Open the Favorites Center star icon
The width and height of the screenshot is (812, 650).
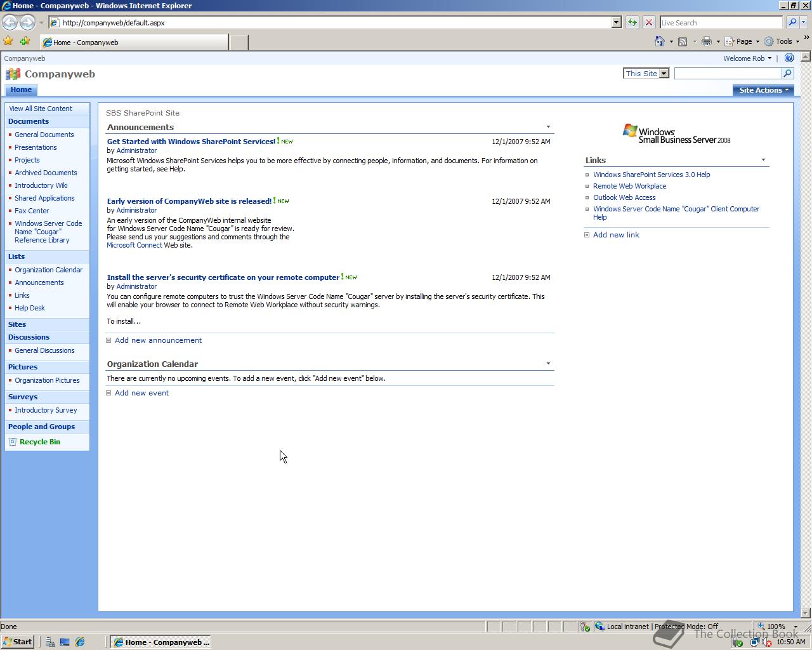coord(8,41)
